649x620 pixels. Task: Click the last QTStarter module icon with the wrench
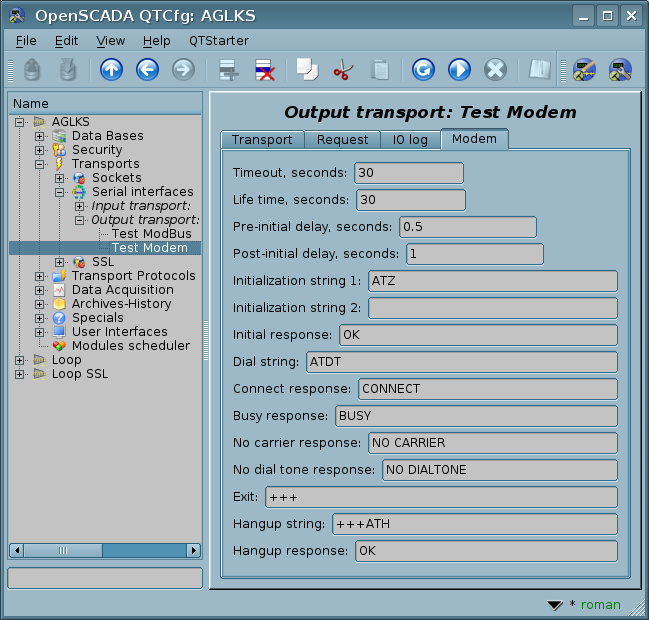pos(620,70)
